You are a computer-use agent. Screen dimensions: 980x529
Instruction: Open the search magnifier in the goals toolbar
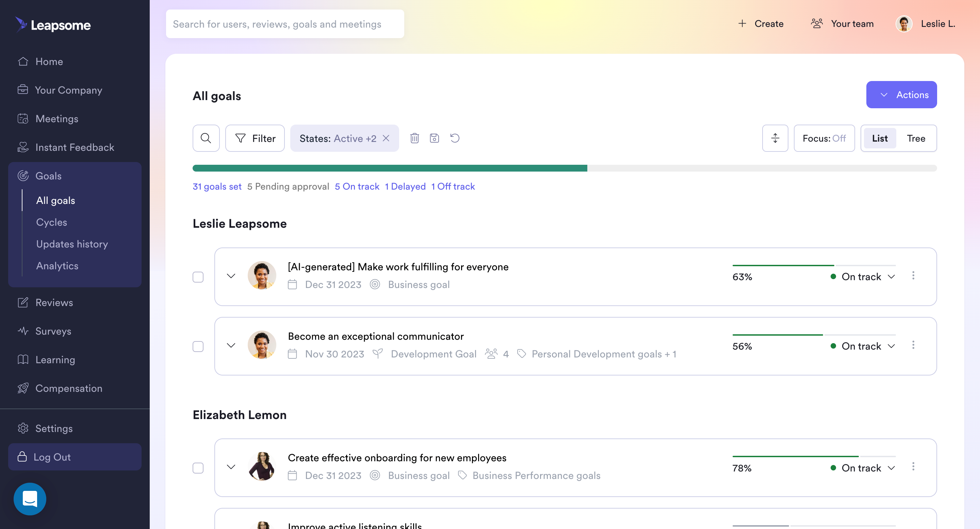[x=206, y=138]
